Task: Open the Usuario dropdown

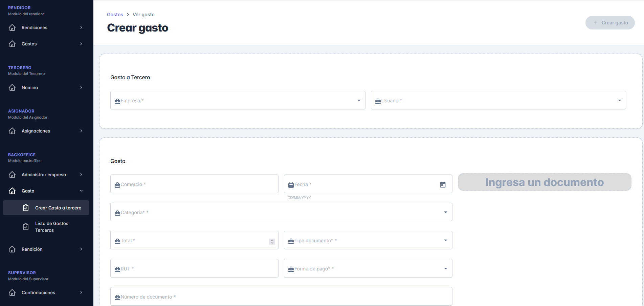Action: point(498,100)
